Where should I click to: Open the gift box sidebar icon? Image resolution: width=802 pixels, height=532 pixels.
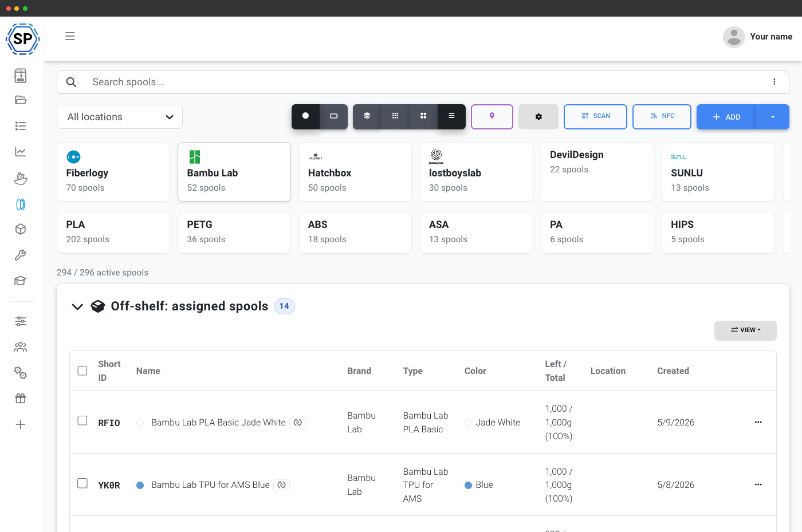[21, 399]
